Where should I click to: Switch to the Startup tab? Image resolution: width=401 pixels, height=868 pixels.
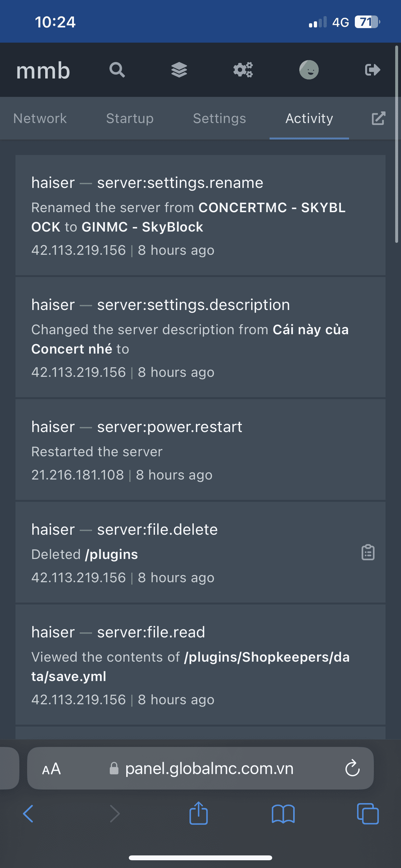(130, 119)
